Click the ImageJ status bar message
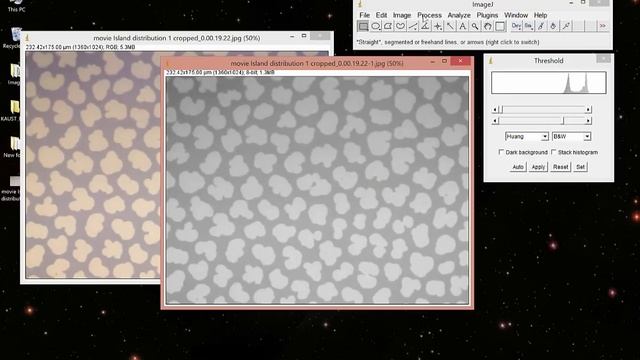Image resolution: width=640 pixels, height=360 pixels. [x=447, y=42]
